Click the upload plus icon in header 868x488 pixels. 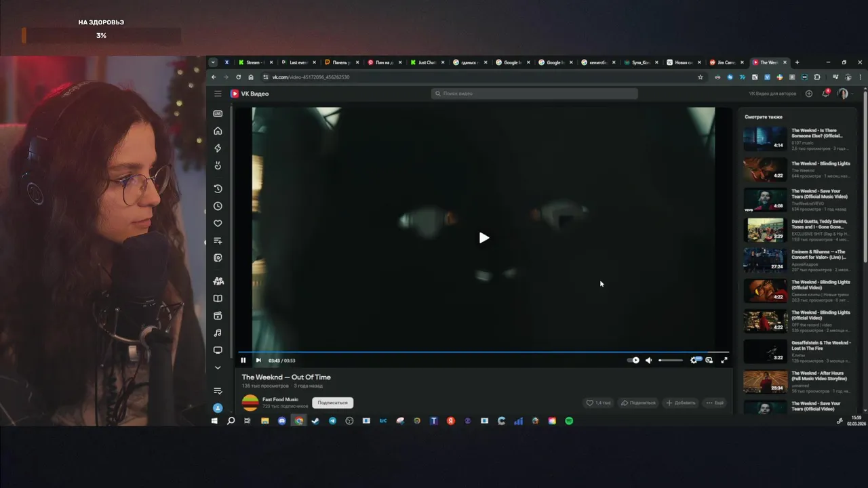[809, 94]
